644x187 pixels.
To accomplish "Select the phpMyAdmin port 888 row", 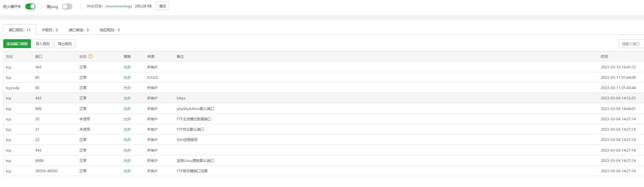I will [324, 109].
